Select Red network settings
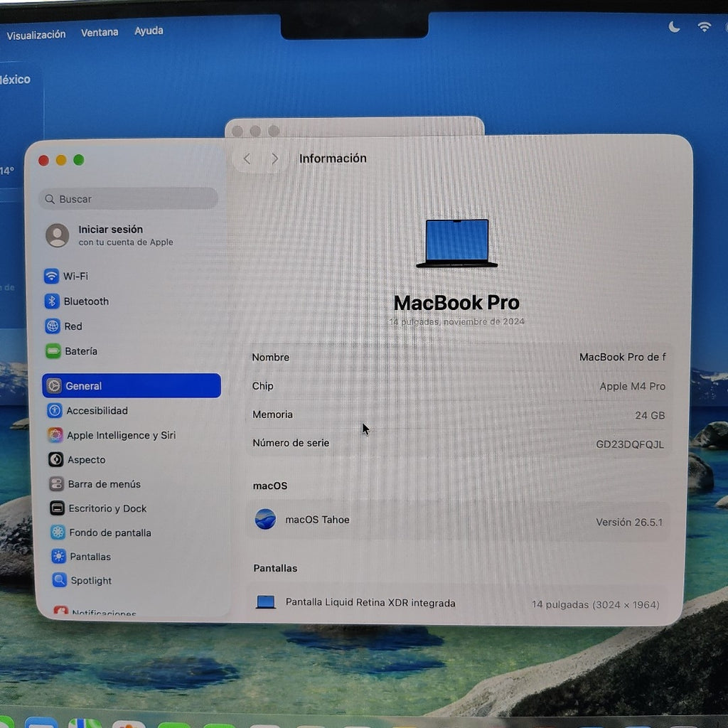The height and width of the screenshot is (728, 728). tap(63, 326)
